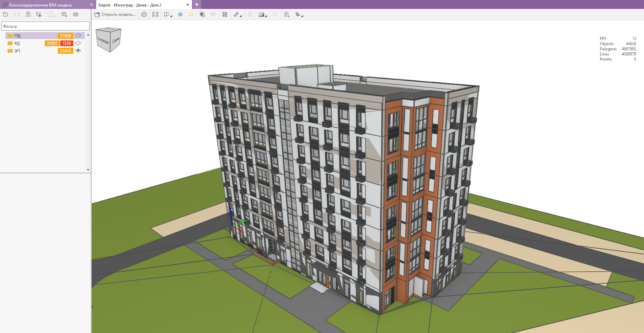
Task: Click the fit-to-view frame icon
Action: tap(155, 14)
